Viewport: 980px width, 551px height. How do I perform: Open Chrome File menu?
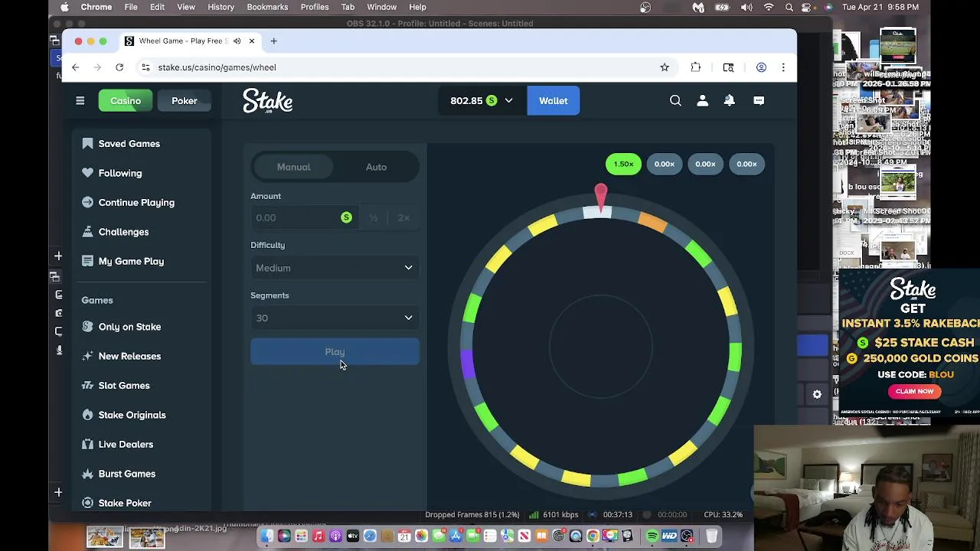[131, 7]
